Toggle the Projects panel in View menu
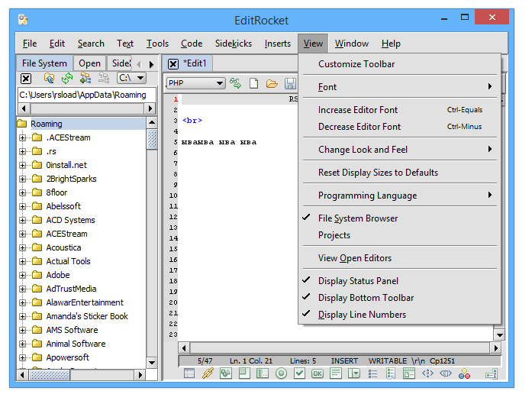Screen dimensions: 532x404 (x=400, y=235)
